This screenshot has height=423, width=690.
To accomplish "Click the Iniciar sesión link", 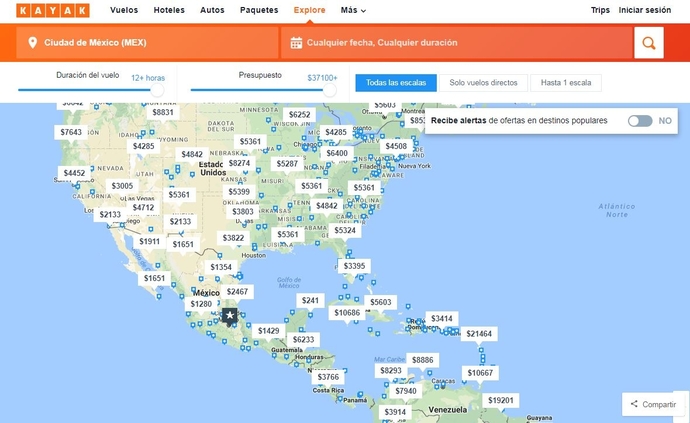I will pos(645,10).
